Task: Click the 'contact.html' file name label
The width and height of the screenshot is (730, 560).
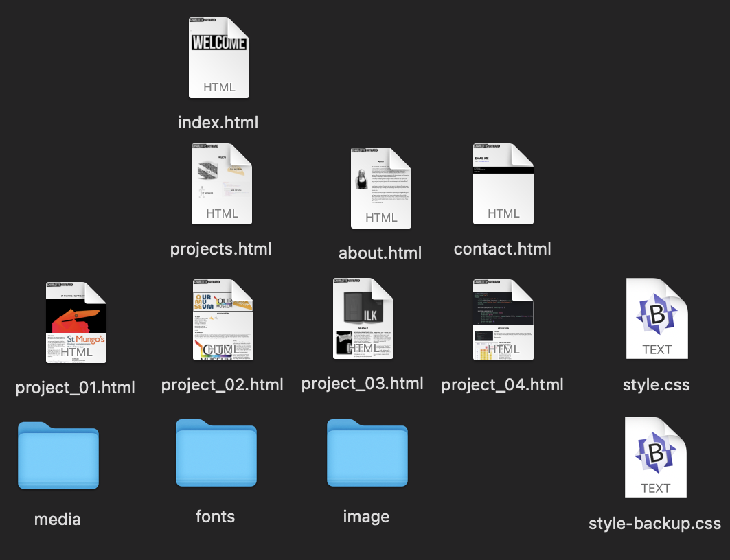Action: (502, 249)
